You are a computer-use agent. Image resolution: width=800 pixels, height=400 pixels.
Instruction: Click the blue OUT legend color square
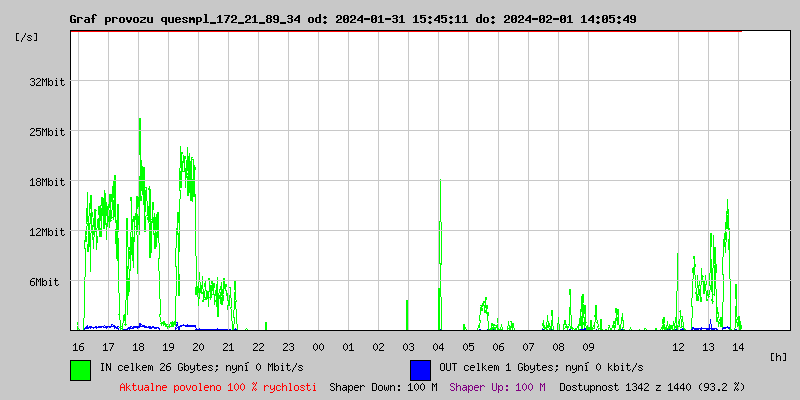point(420,369)
